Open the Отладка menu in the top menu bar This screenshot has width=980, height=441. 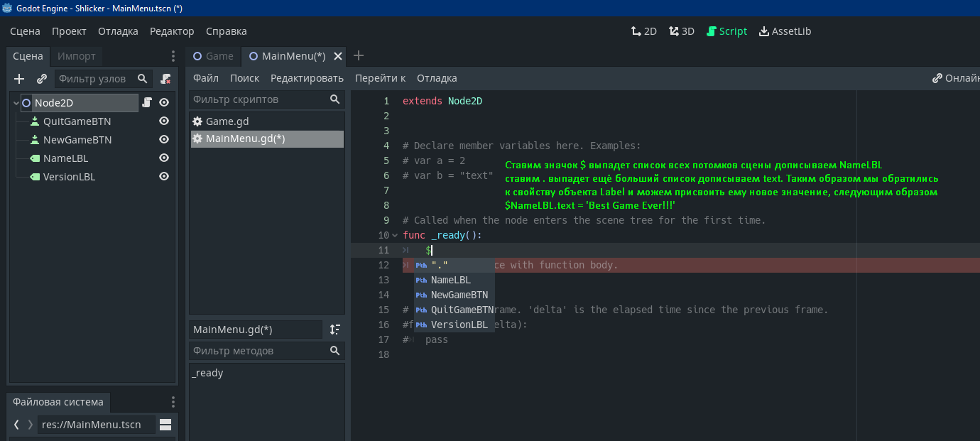tap(118, 31)
